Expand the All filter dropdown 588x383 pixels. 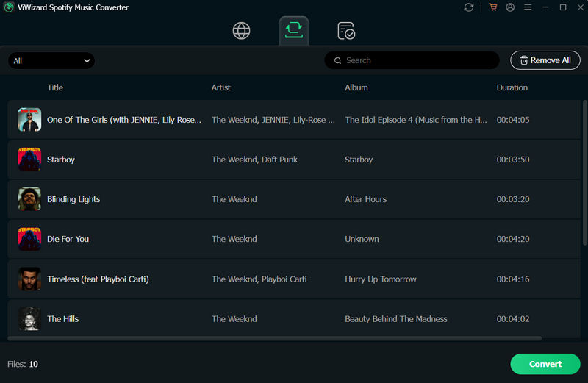(51, 61)
